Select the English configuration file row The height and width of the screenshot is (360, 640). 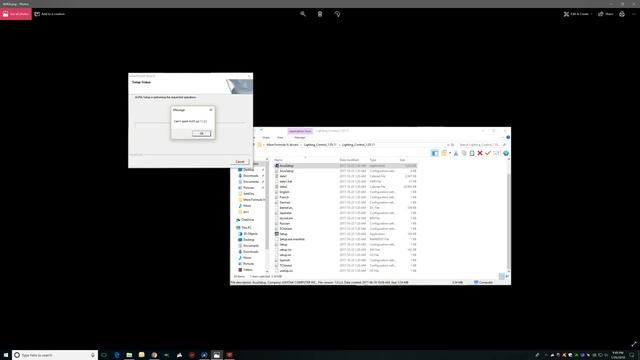(x=345, y=192)
